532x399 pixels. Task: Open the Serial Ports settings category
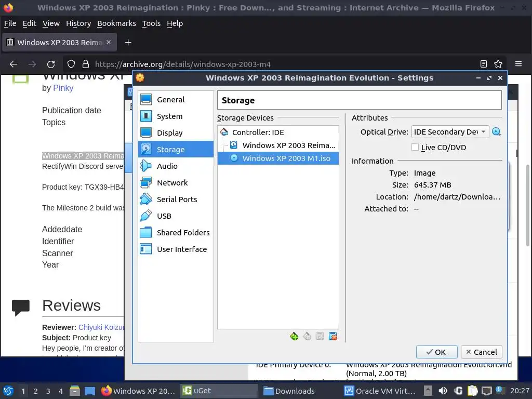(176, 199)
